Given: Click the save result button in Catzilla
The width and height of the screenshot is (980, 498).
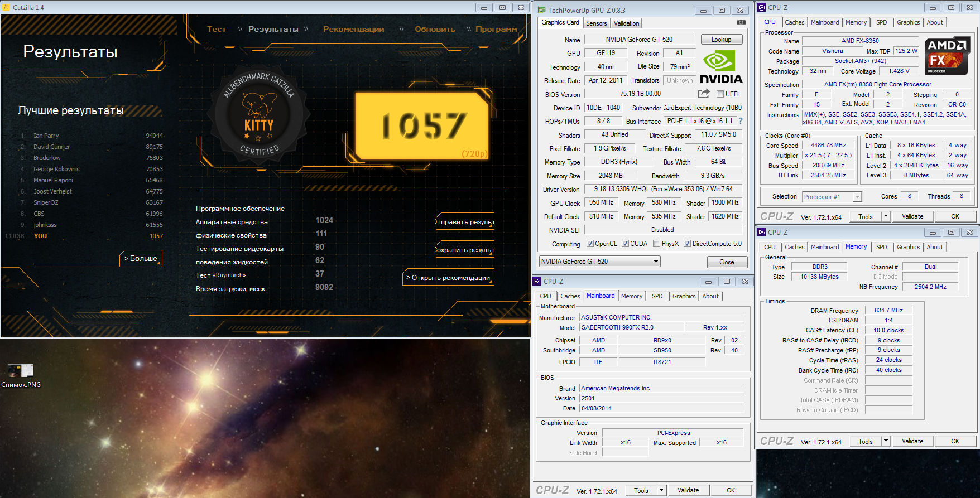Looking at the screenshot, I should coord(464,249).
